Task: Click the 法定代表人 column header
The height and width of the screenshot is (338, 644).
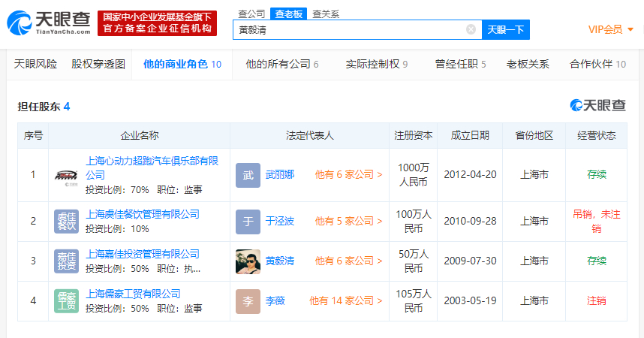Action: click(310, 136)
